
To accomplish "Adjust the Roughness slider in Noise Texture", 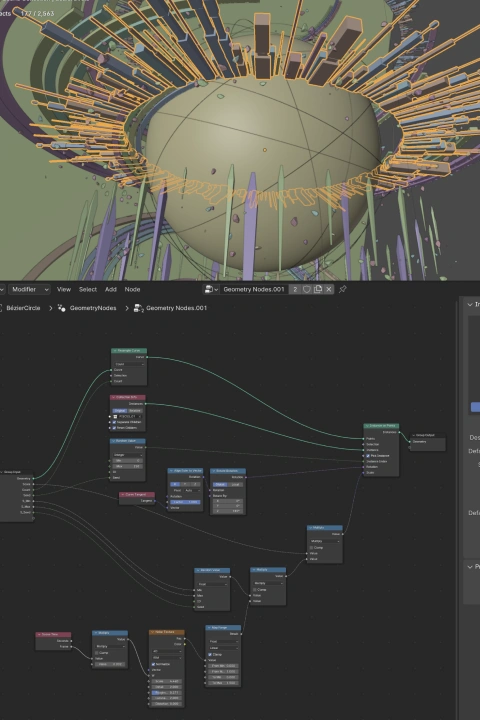I will (x=167, y=692).
